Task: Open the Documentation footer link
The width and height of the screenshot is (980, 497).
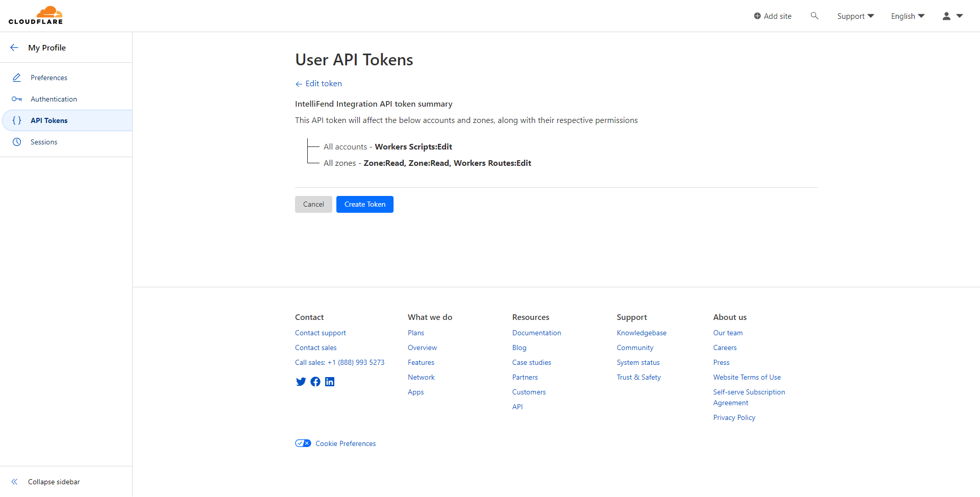Action: tap(536, 333)
